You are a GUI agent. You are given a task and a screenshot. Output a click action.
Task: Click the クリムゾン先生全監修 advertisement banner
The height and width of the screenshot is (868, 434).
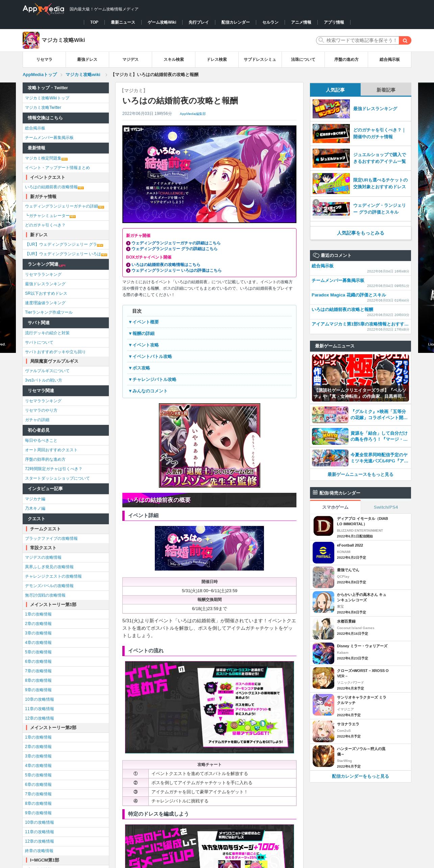point(209,445)
